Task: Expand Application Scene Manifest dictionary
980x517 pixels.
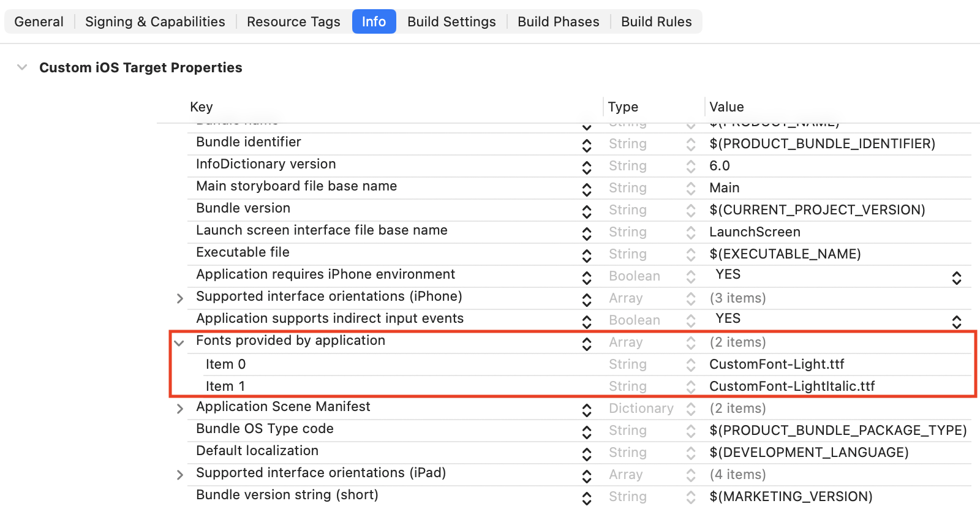Action: click(179, 409)
